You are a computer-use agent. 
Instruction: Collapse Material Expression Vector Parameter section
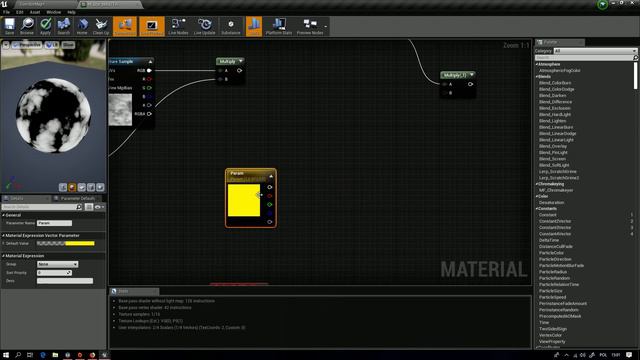click(4, 236)
